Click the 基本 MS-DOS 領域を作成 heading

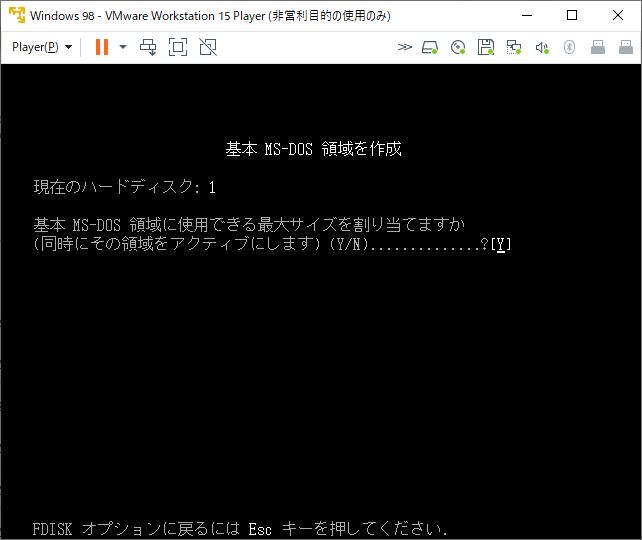313,149
